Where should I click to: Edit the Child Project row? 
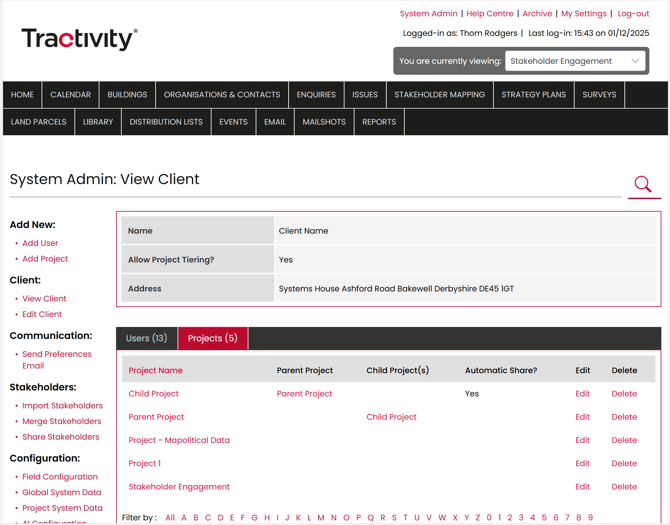tap(582, 394)
